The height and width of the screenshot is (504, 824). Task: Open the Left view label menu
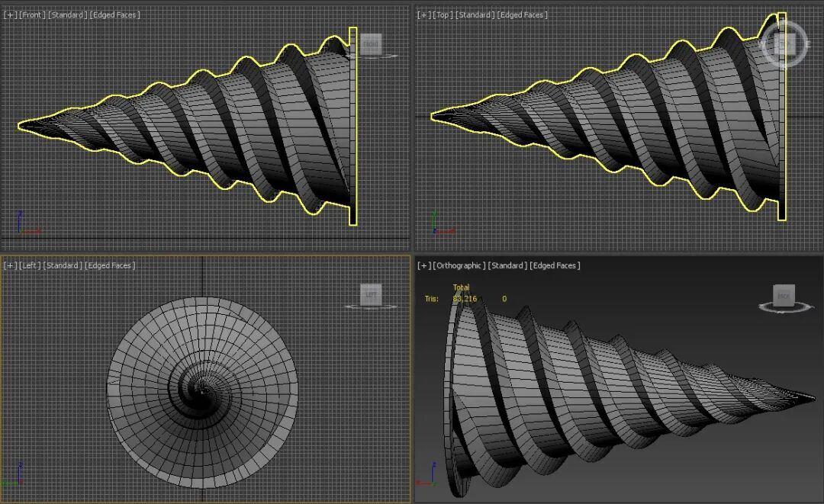[x=30, y=265]
